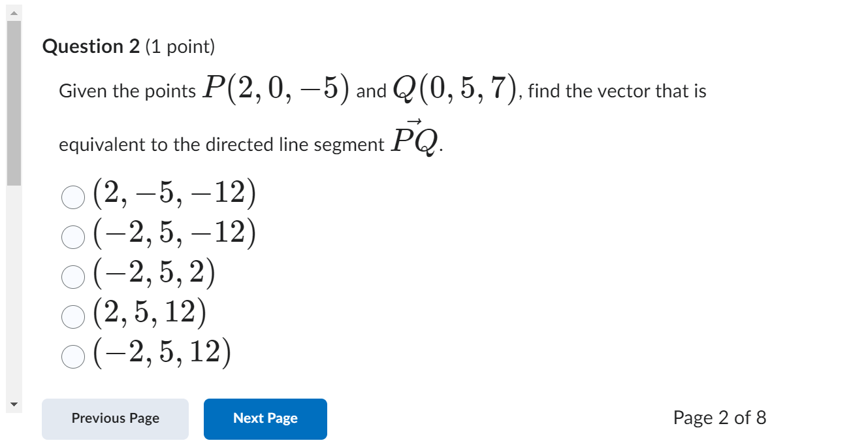
Task: Click the label beside the last radio button
Action: [163, 353]
